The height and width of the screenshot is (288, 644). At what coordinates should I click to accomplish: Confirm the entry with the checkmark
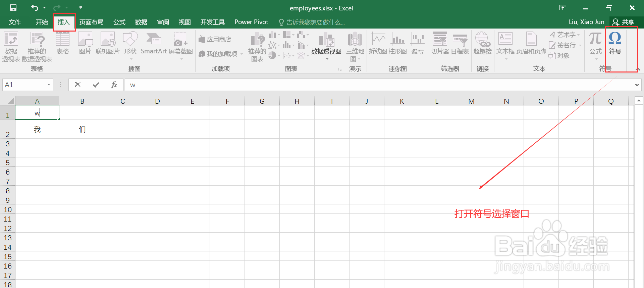tap(96, 85)
